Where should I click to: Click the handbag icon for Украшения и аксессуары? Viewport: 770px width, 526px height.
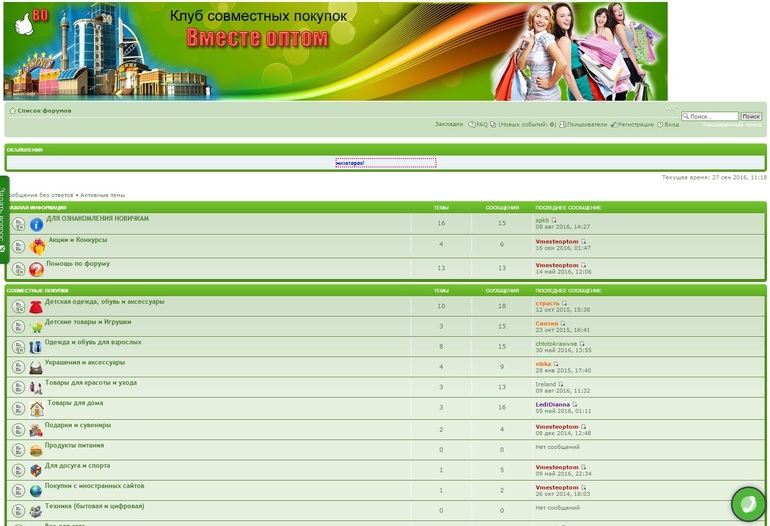pos(36,367)
